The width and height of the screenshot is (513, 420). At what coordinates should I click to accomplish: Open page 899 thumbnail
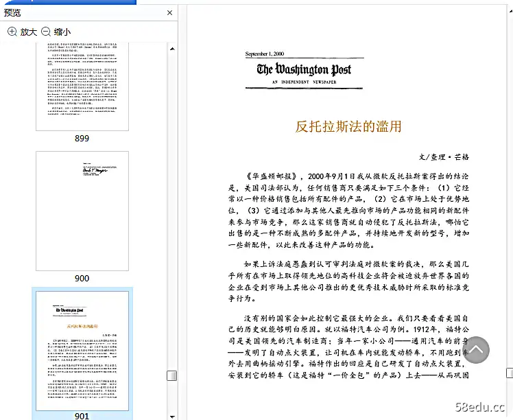[82, 86]
